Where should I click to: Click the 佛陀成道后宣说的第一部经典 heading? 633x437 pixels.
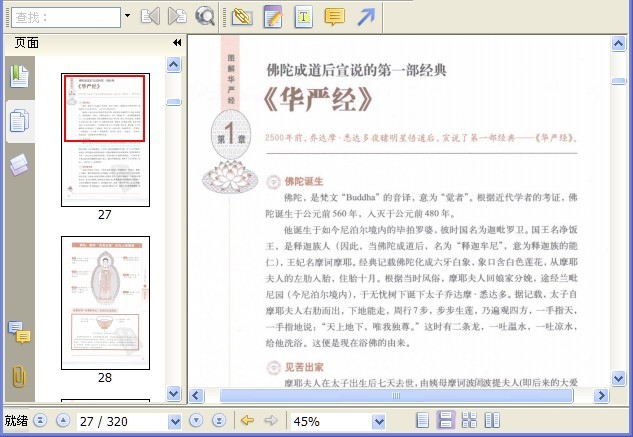tap(356, 70)
